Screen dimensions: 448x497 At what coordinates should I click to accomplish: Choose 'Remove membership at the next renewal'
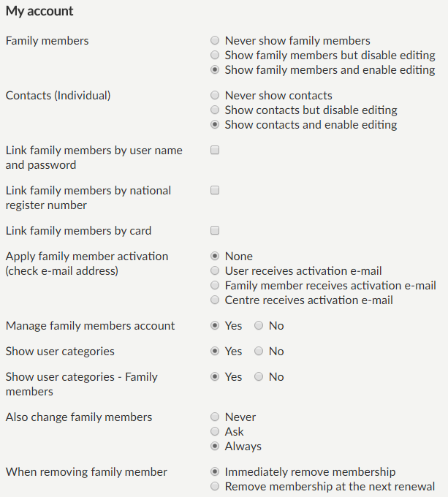pyautogui.click(x=215, y=487)
